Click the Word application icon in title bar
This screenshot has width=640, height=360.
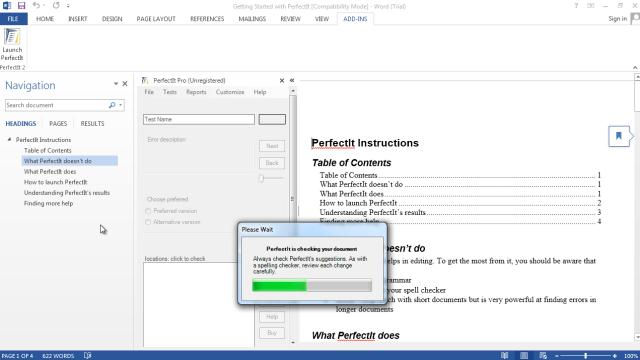click(7, 6)
